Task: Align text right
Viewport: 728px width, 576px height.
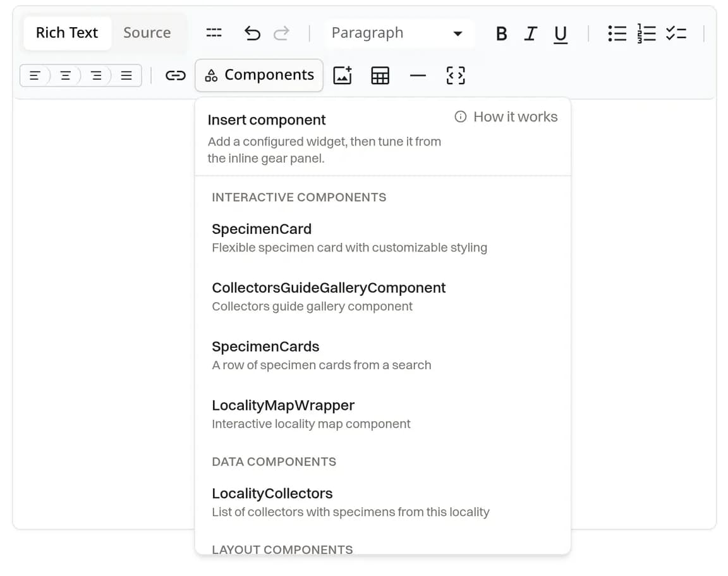Action: (x=96, y=75)
